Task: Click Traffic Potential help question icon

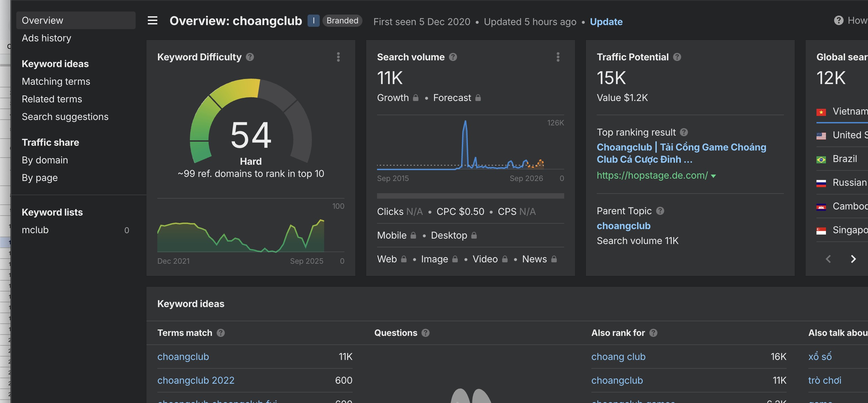Action: [677, 57]
